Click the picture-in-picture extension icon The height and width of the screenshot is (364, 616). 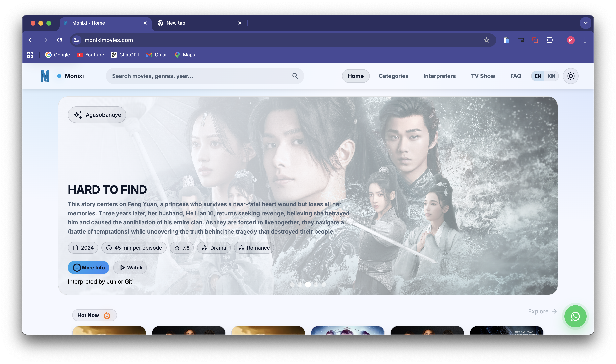[521, 40]
